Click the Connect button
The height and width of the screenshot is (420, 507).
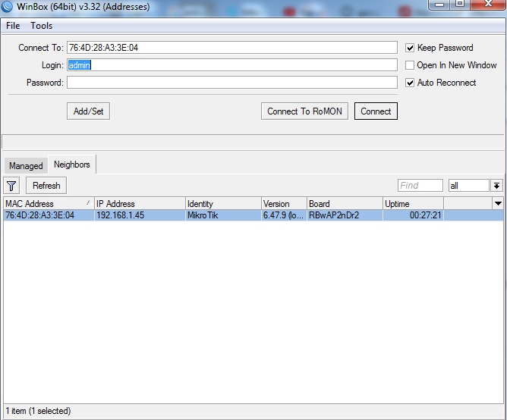tap(376, 111)
